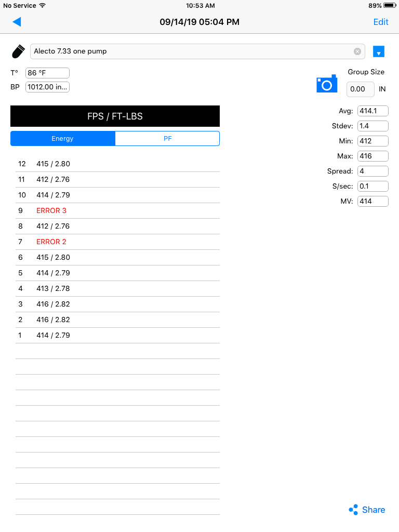
Task: Select shot 7 ERROR 2 row
Action: [118, 242]
